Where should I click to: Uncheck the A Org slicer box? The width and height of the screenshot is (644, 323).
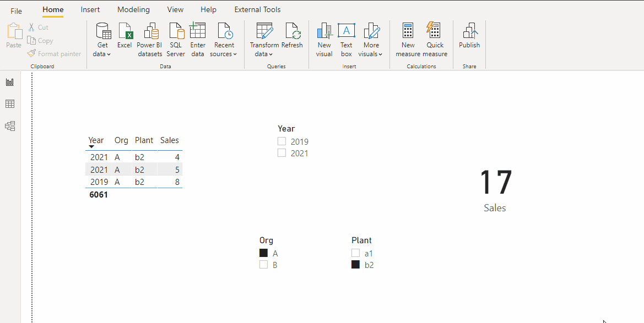tap(263, 253)
